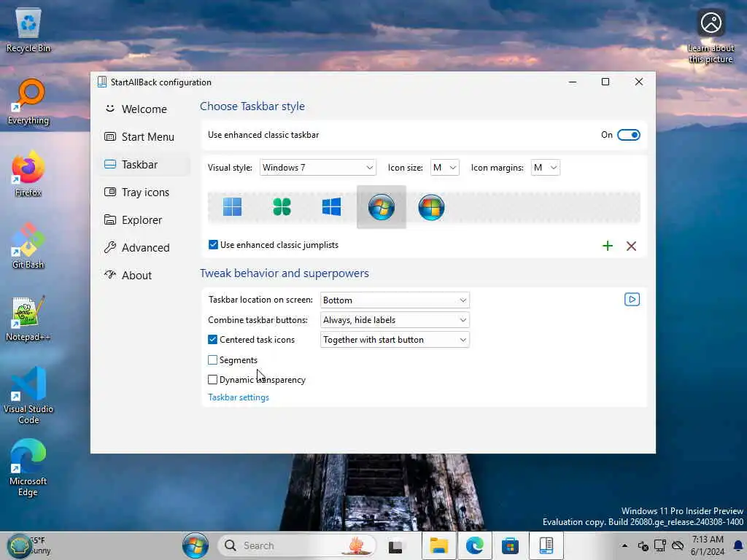Maximize StartAllBack configuration window
The height and width of the screenshot is (560, 747).
tap(605, 82)
